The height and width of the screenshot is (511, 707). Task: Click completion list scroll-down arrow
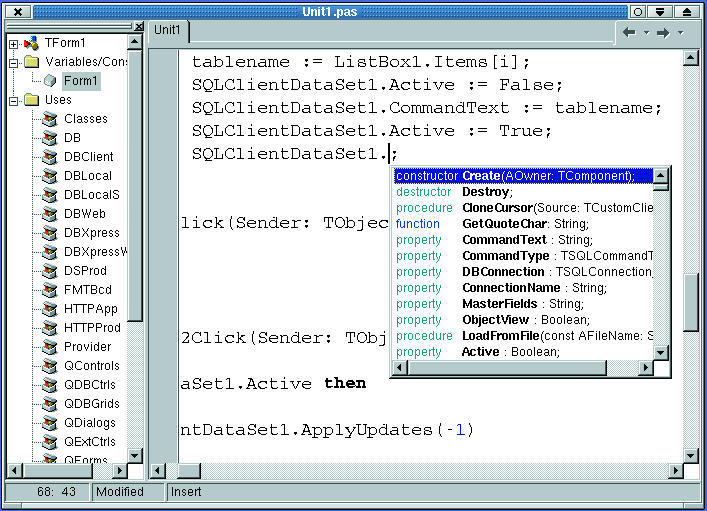click(x=661, y=351)
